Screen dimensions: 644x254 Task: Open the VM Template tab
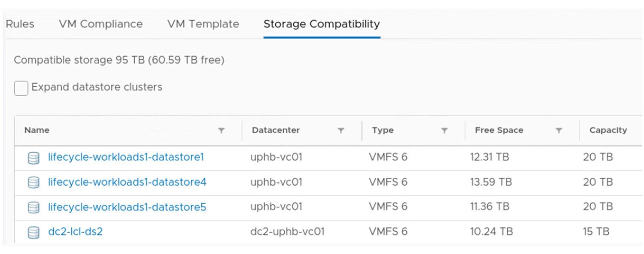coord(203,24)
